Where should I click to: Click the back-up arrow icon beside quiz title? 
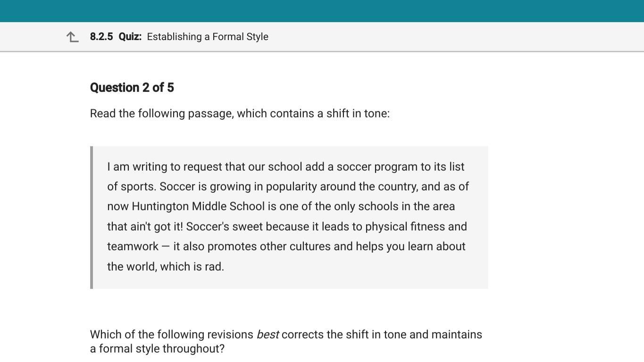pos(72,37)
